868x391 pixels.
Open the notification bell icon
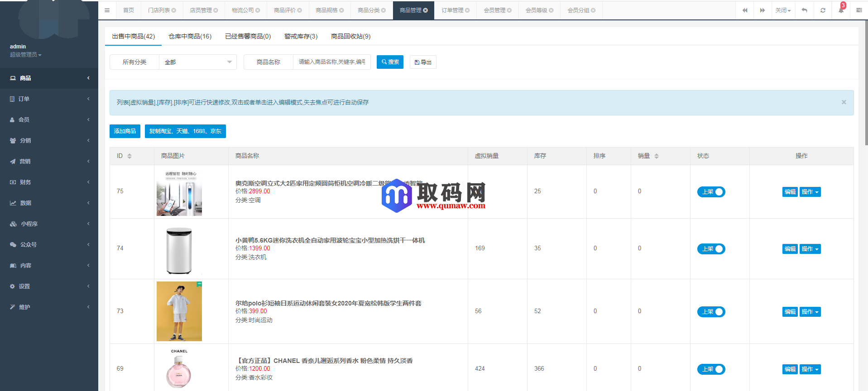coord(841,10)
